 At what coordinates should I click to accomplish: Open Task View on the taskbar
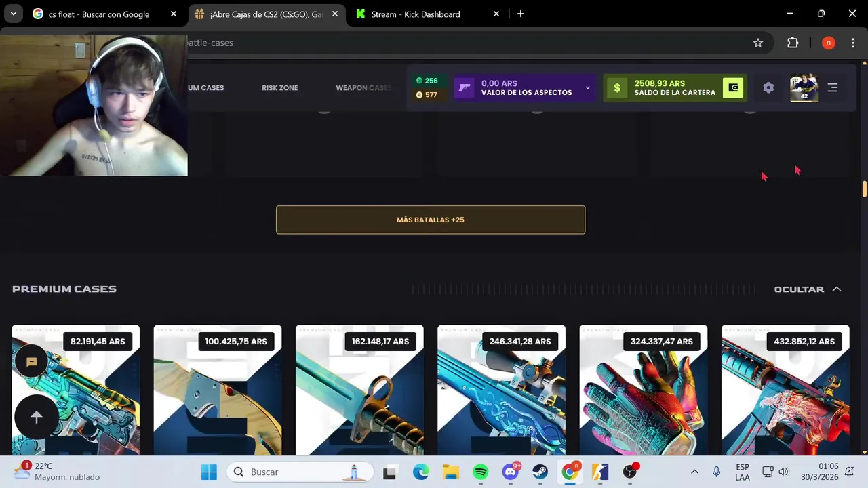point(389,472)
